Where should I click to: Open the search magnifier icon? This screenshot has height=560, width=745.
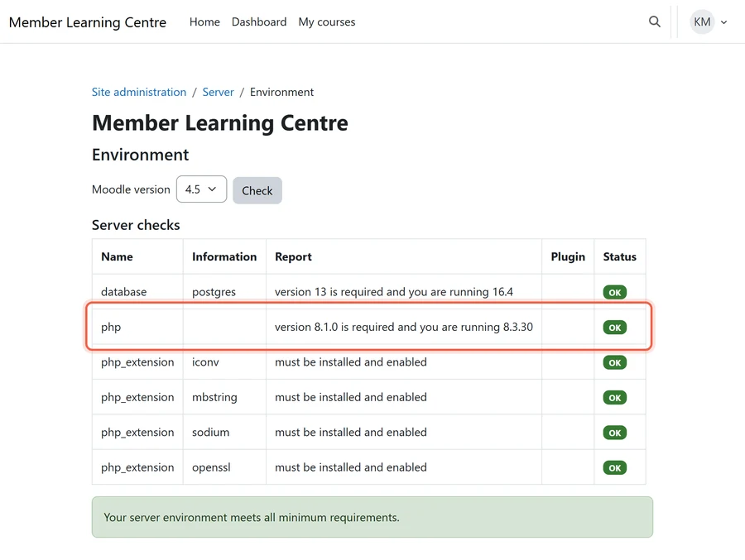(654, 22)
